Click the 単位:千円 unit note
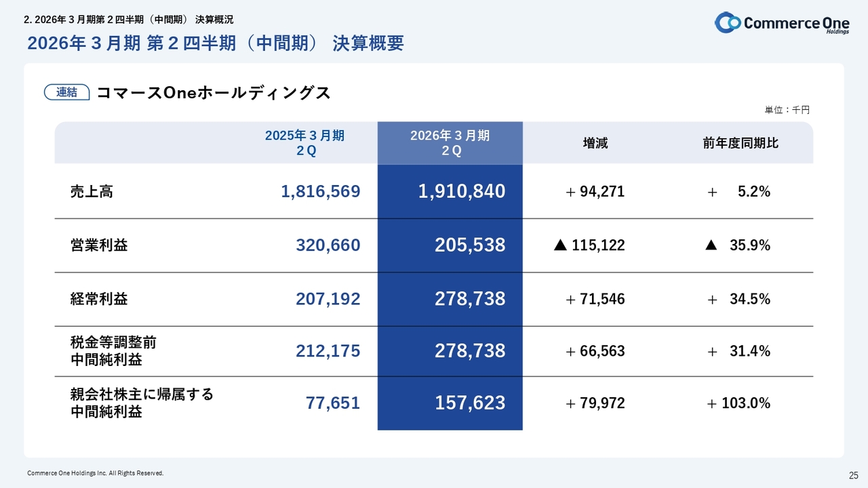Screen dimensions: 868x488 coord(787,110)
